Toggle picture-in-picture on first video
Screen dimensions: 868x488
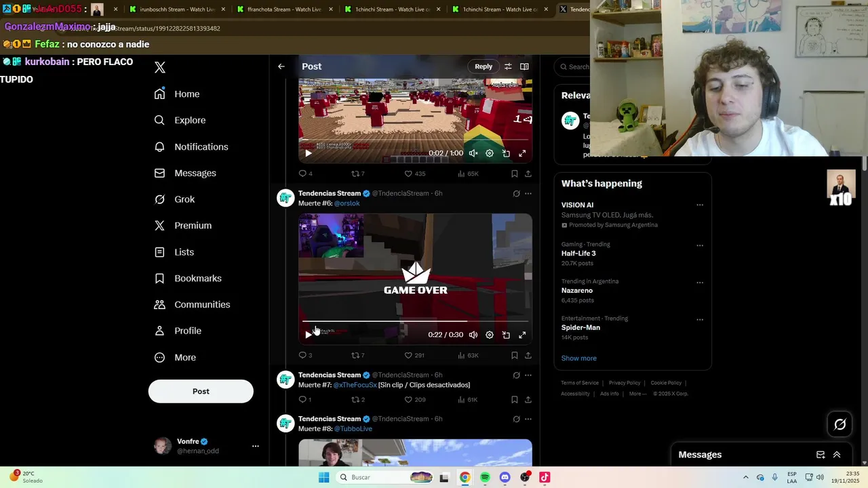point(506,153)
